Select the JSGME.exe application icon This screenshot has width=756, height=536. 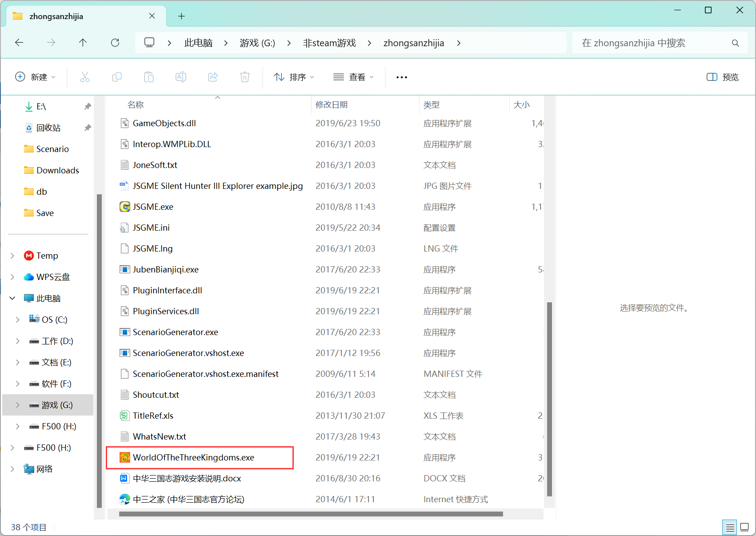(125, 207)
